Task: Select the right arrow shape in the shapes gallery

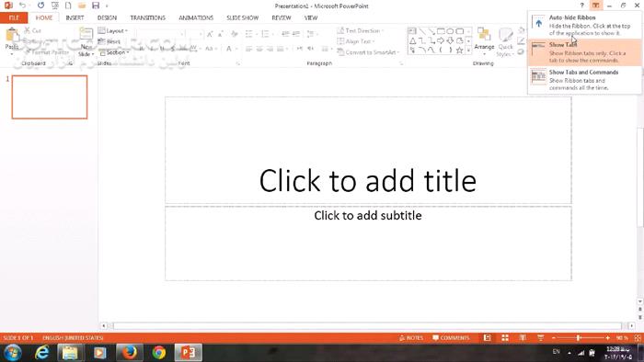Action: [441, 40]
